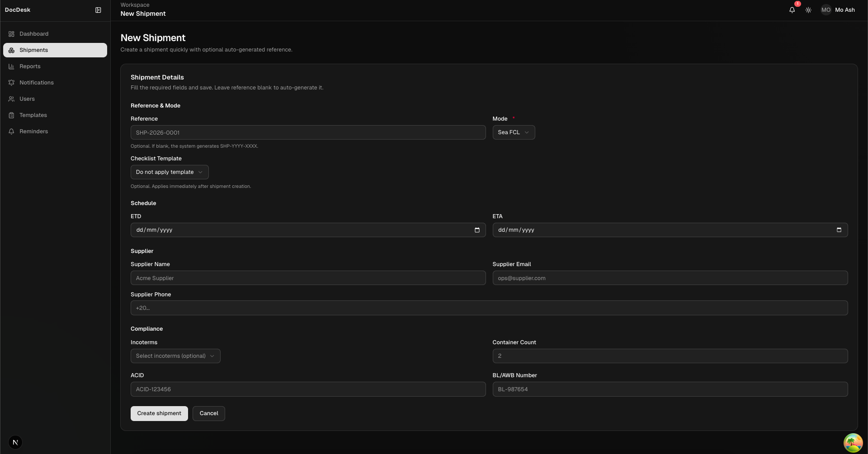The image size is (868, 454).
Task: Click the MO user avatar
Action: tap(826, 10)
